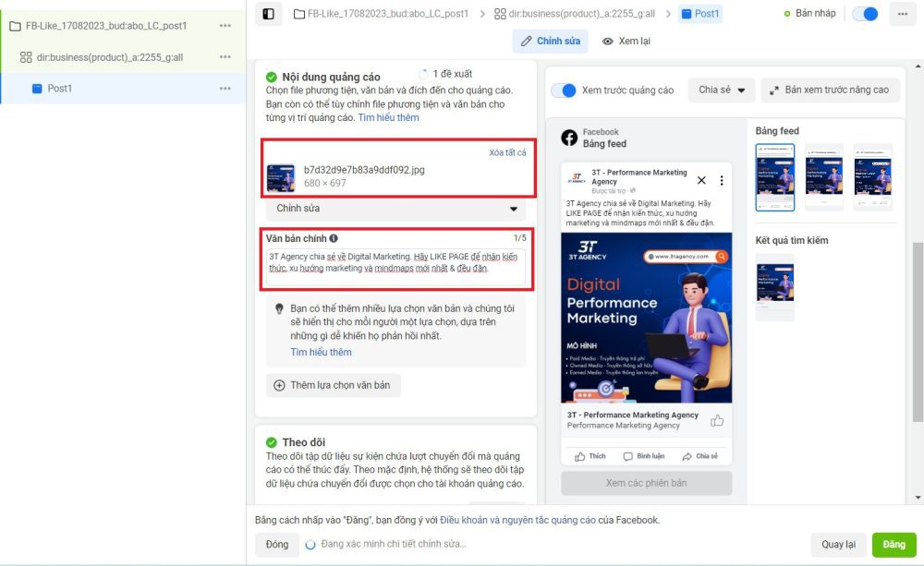
Task: Switch to the Xem lại tab
Action: 626,42
